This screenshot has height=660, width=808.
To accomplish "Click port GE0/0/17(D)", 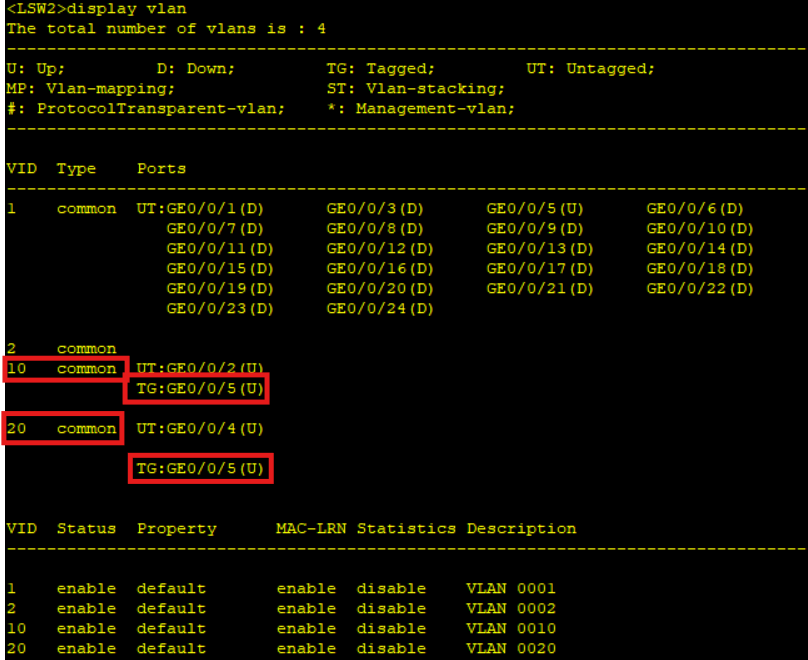I will pos(540,269).
